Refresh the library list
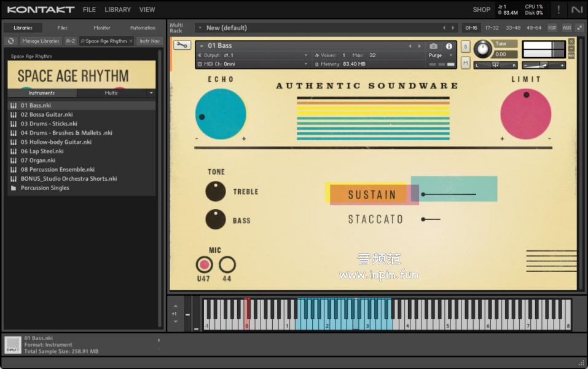This screenshot has height=369, width=588. click(x=10, y=41)
